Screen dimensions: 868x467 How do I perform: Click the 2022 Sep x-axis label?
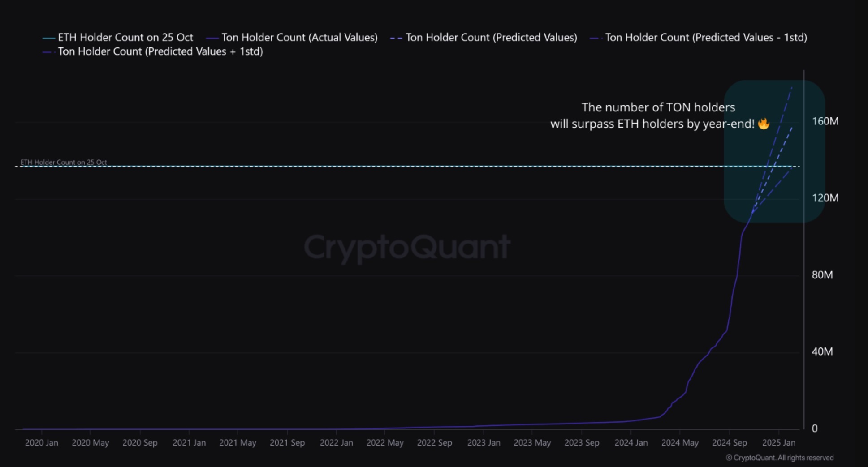coord(434,443)
